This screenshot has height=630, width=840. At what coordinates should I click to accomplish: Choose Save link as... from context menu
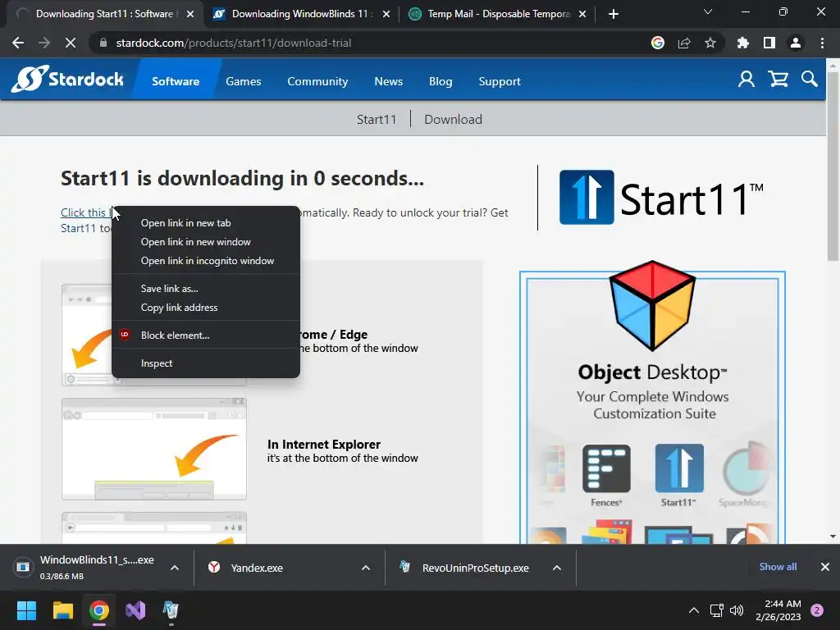(206, 289)
